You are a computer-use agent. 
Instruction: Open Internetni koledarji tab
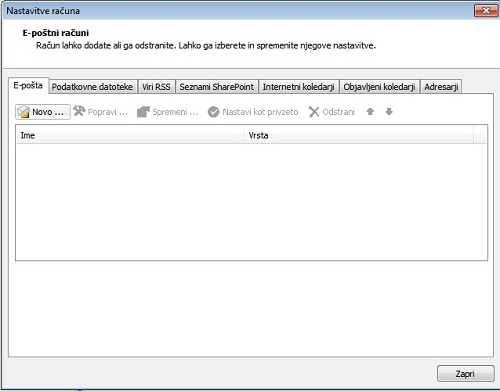[299, 87]
